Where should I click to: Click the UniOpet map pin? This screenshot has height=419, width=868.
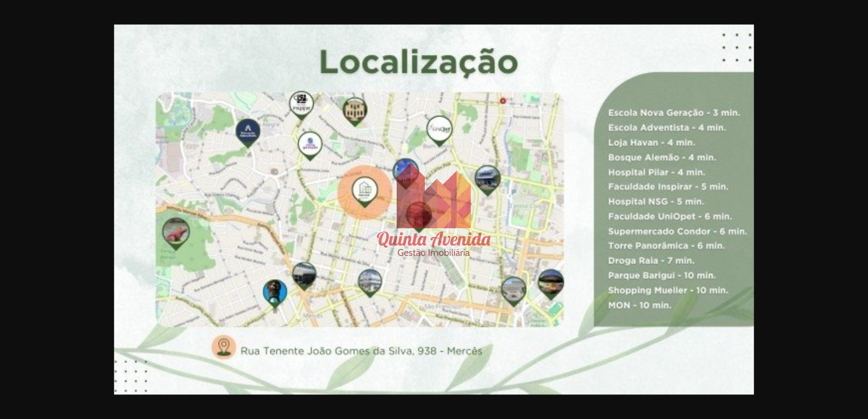tap(439, 129)
